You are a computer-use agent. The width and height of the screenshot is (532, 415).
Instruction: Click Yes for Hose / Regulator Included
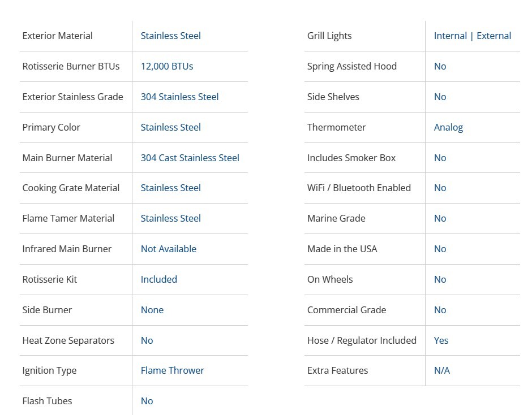[x=441, y=340]
